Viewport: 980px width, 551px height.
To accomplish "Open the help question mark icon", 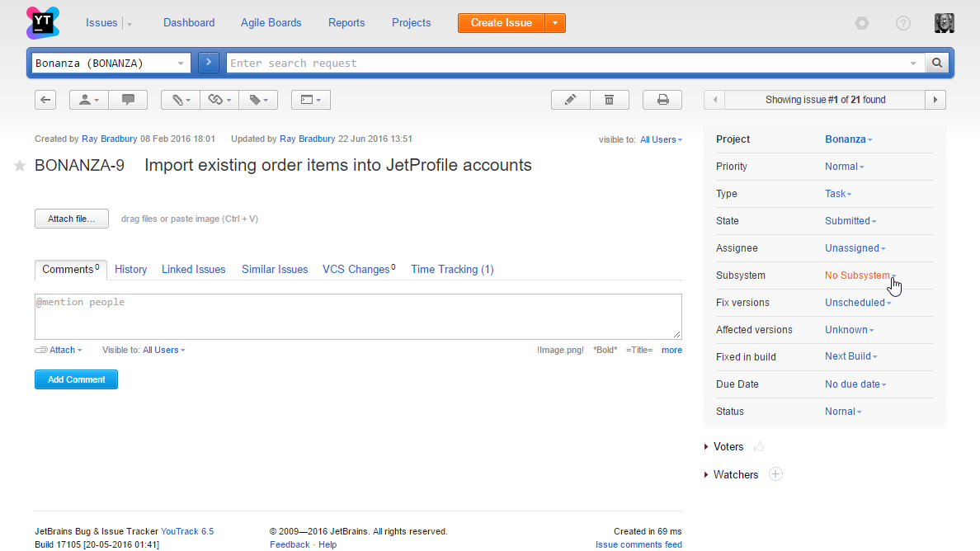I will (903, 23).
